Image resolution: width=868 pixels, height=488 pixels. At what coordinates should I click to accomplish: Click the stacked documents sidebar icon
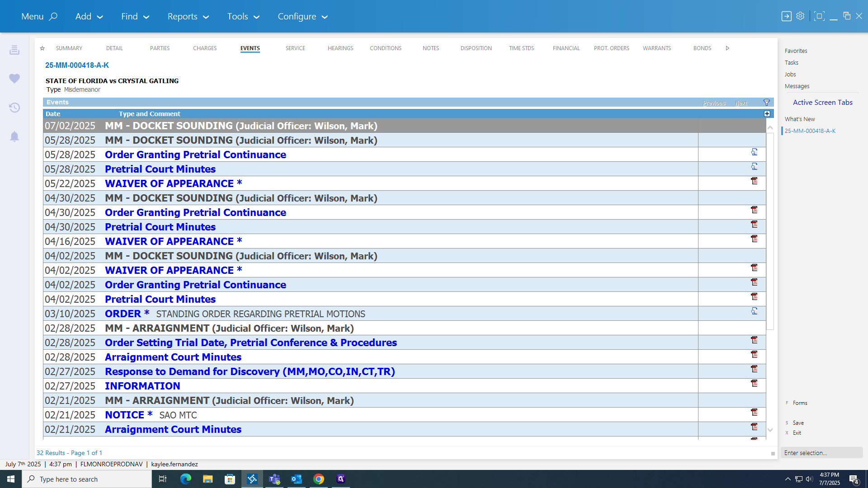pyautogui.click(x=14, y=50)
